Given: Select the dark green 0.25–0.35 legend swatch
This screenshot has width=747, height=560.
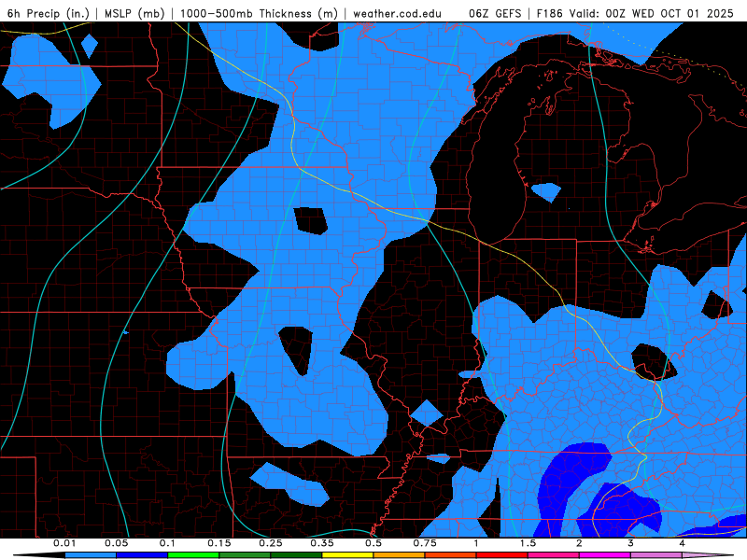Looking at the screenshot, I should pyautogui.click(x=296, y=555).
